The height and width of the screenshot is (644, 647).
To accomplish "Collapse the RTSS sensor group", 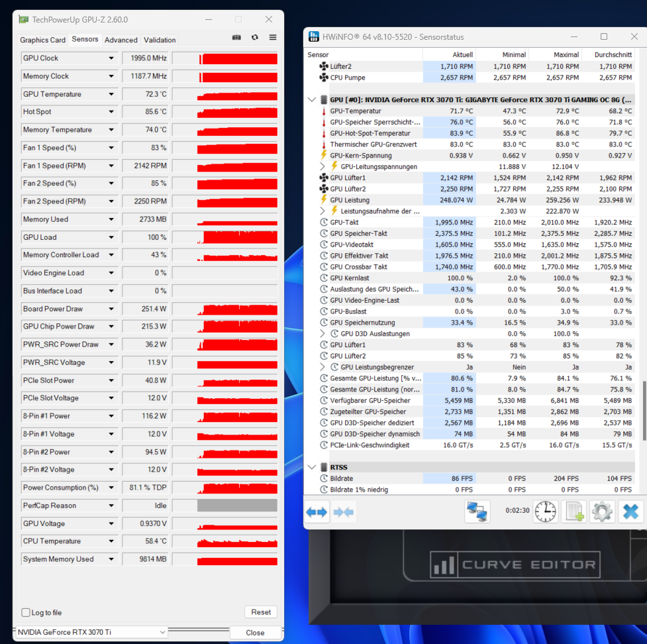I will pyautogui.click(x=312, y=467).
